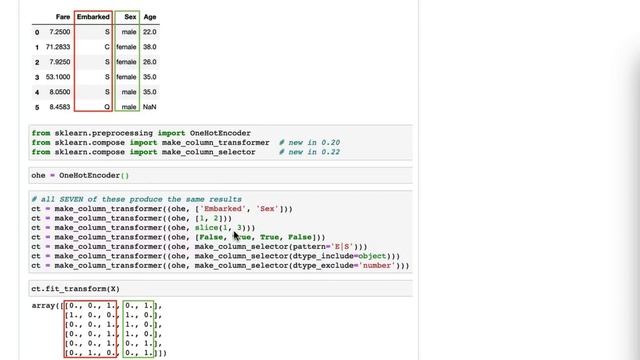
Task: Click the line with ['Embarked', 'Sex']
Action: [x=162, y=209]
